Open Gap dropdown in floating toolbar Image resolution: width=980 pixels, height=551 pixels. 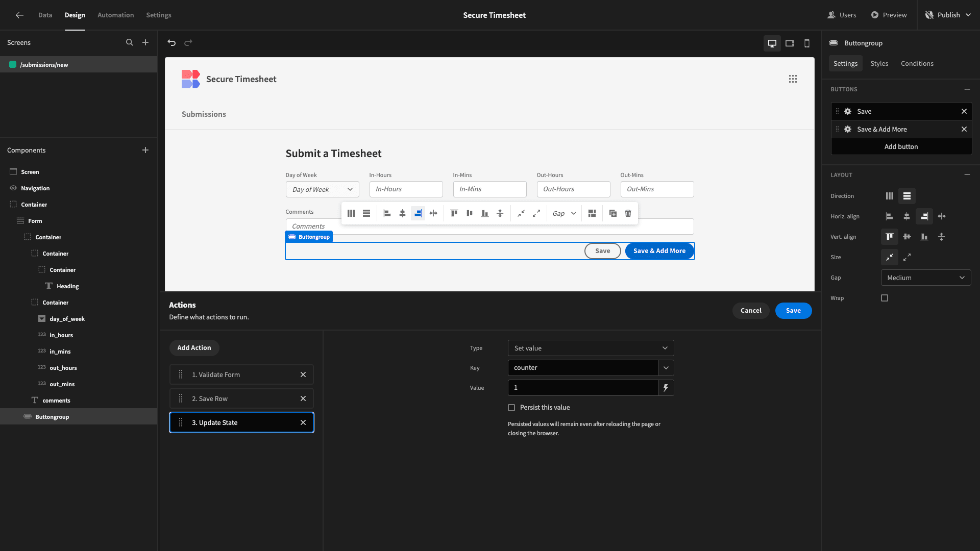click(565, 213)
